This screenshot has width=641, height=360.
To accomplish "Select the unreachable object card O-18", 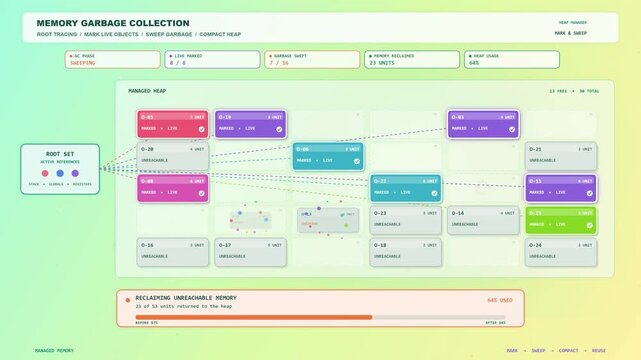I will [x=406, y=252].
